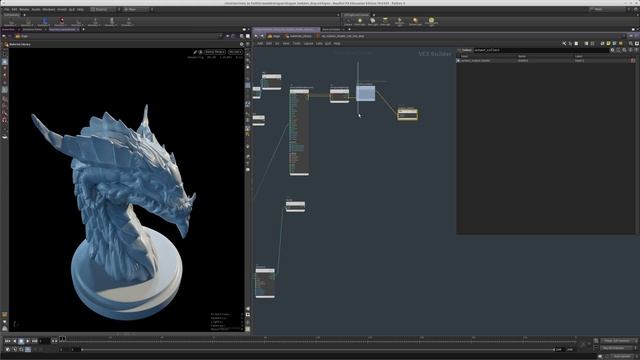640x360 pixels.
Task: Click the yellow sticky note icon in network toolbar
Action: click(x=608, y=43)
